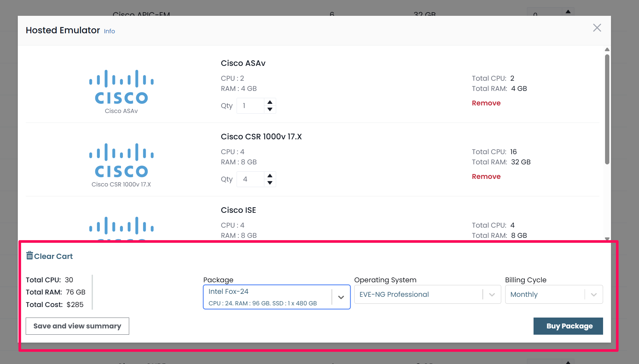The image size is (639, 364).
Task: Click the Total RAM 76 GB summary
Action: [x=55, y=292]
